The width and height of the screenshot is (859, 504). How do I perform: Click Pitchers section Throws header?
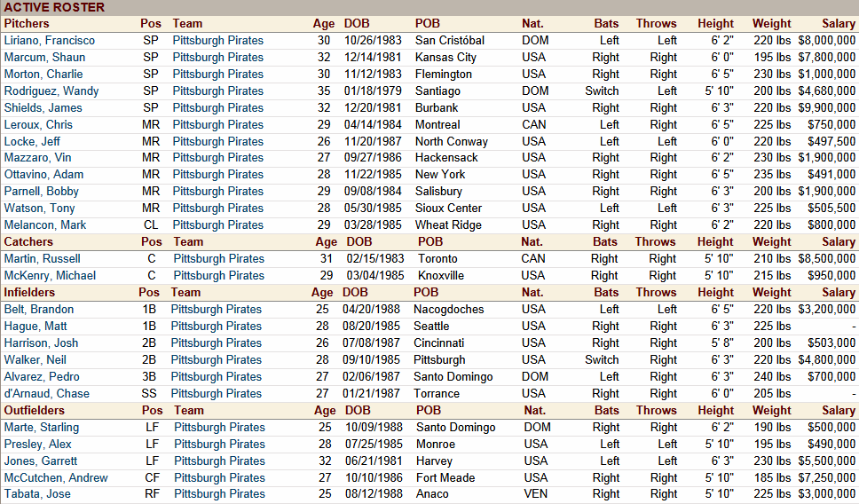(657, 24)
